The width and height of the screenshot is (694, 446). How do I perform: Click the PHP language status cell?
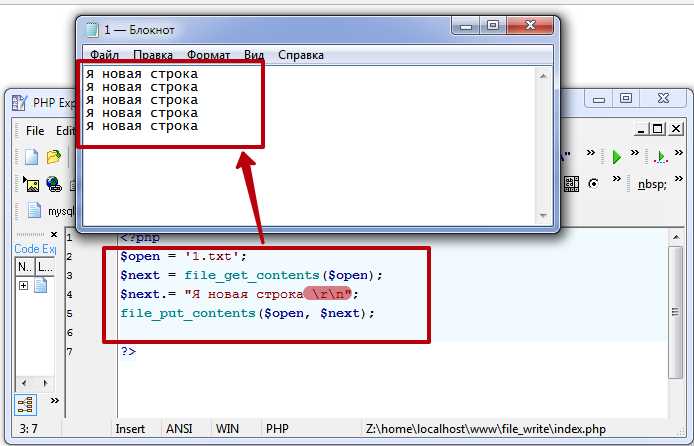277,429
